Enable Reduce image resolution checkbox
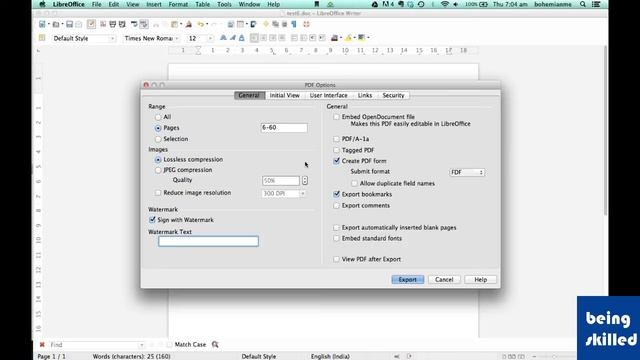The image size is (640, 360). click(x=158, y=193)
